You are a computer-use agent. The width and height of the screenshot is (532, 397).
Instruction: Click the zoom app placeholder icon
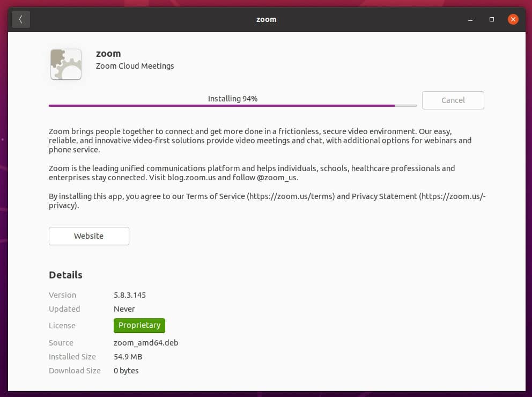point(66,64)
